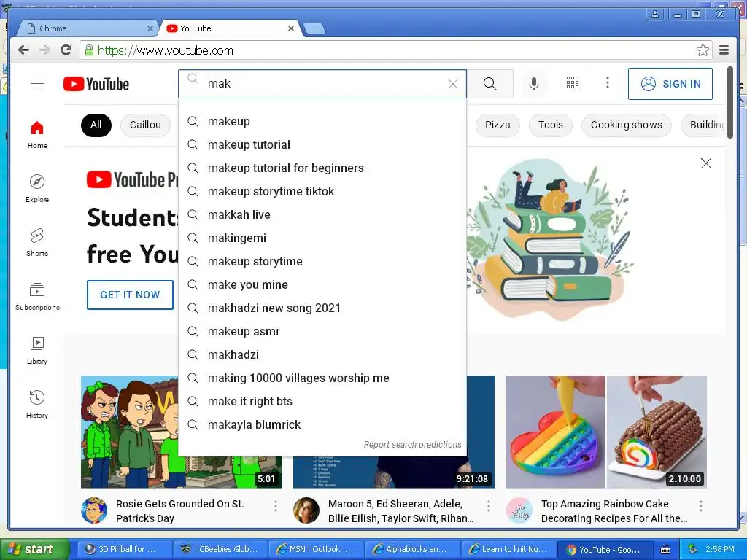Open options for Rainbow Cake video
The height and width of the screenshot is (560, 747).
(701, 506)
